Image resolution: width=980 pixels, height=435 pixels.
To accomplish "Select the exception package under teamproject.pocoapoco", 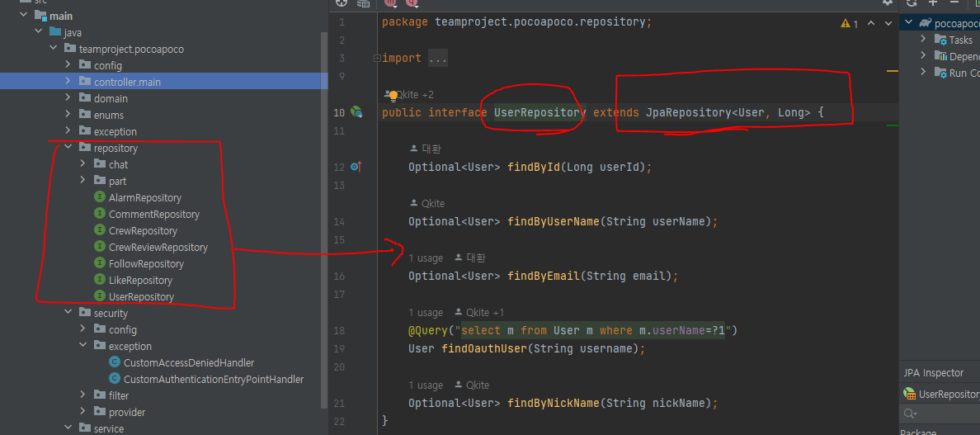I will (x=115, y=131).
